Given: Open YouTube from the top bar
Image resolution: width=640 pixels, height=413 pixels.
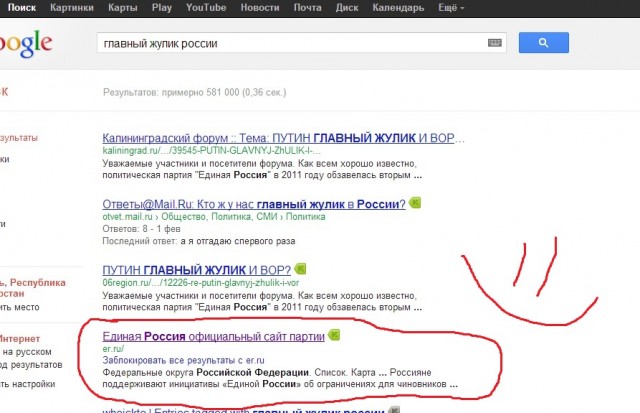Looking at the screenshot, I should click(206, 7).
